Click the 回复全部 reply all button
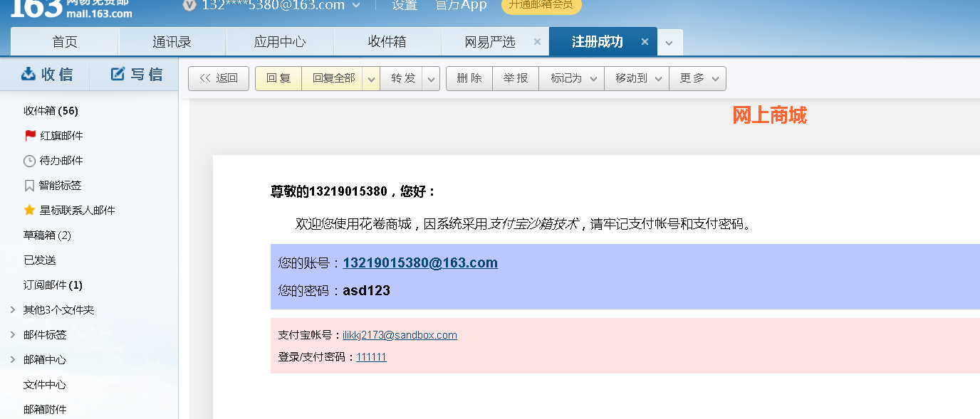Screen dimensions: 980x419 click(333, 78)
